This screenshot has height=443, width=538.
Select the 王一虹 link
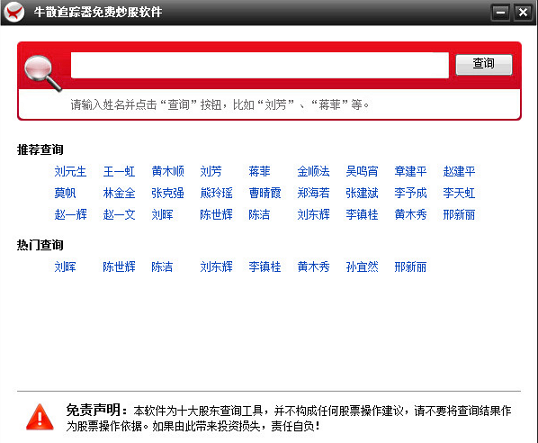(119, 171)
